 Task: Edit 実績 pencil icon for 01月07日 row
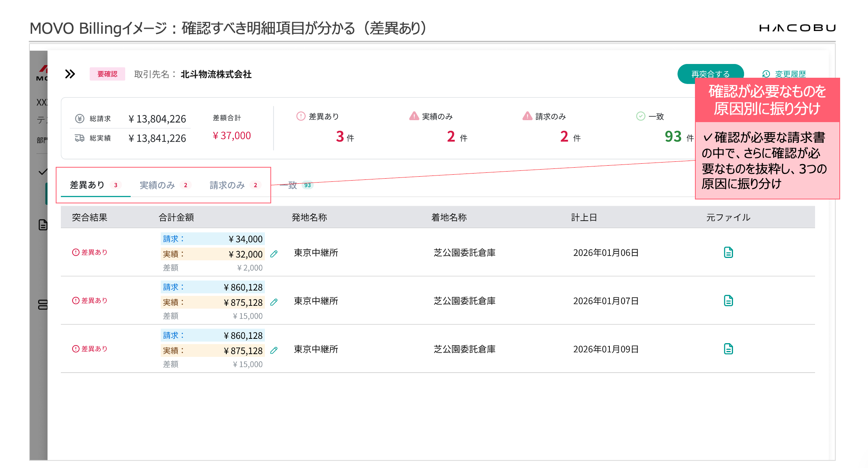(x=274, y=302)
